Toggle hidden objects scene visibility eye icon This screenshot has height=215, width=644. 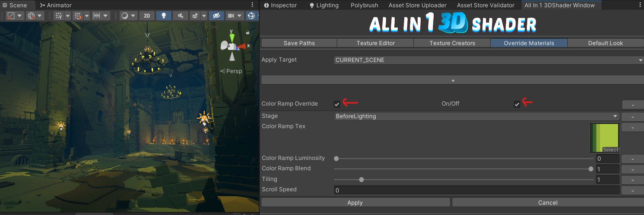pos(216,16)
